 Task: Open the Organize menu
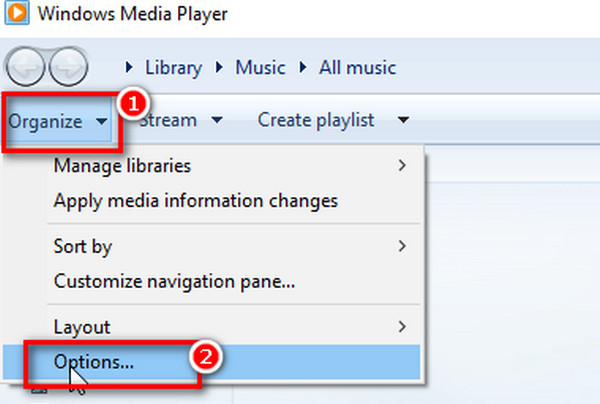click(x=57, y=121)
